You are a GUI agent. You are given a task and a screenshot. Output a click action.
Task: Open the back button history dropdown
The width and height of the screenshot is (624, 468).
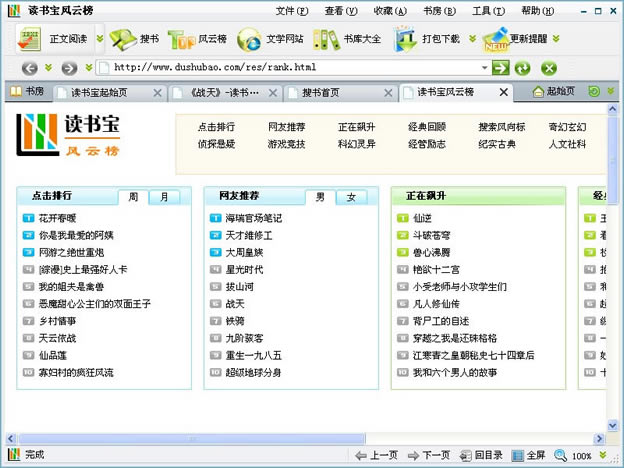49,68
